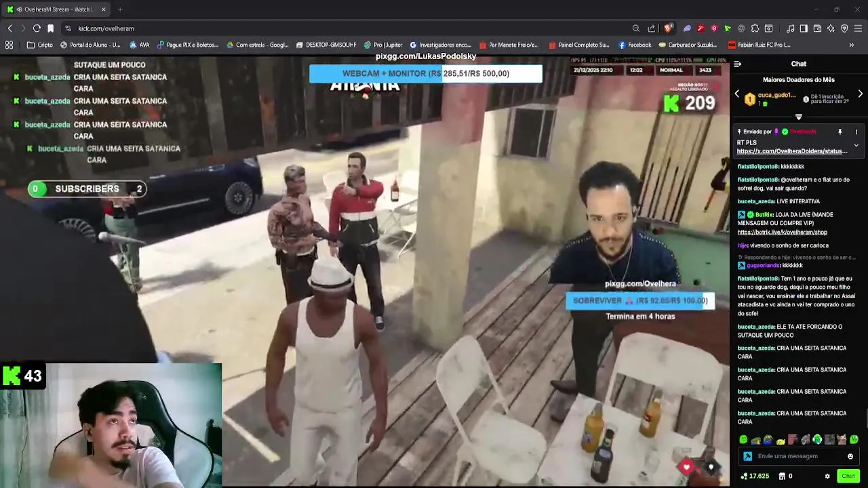Open the VPN shield icon
This screenshot has height=488, width=868.
(844, 28)
